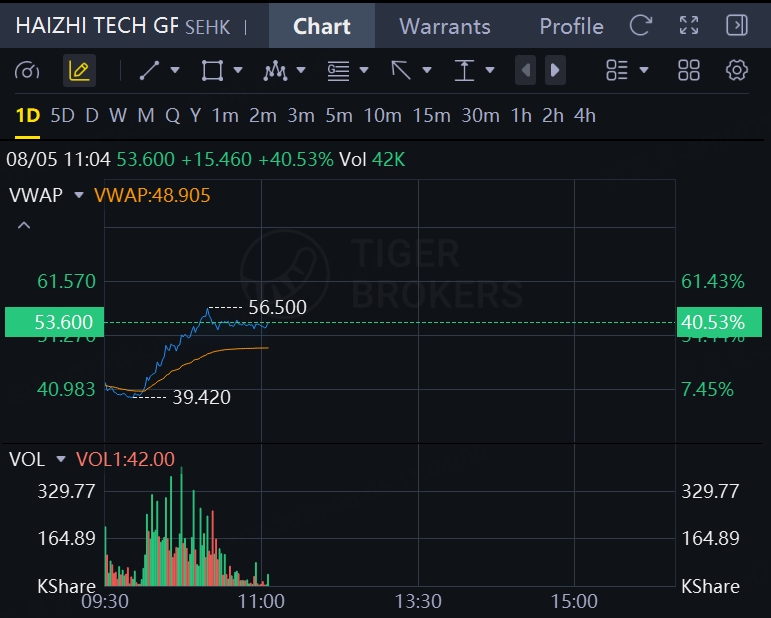Image resolution: width=771 pixels, height=618 pixels.
Task: Collapse the side panel icon
Action: point(737,25)
